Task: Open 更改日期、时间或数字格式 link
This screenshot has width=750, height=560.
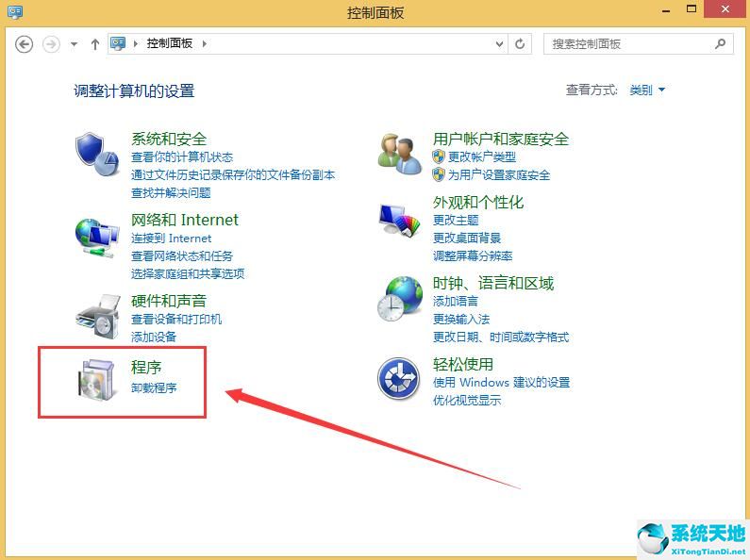Action: coord(501,338)
